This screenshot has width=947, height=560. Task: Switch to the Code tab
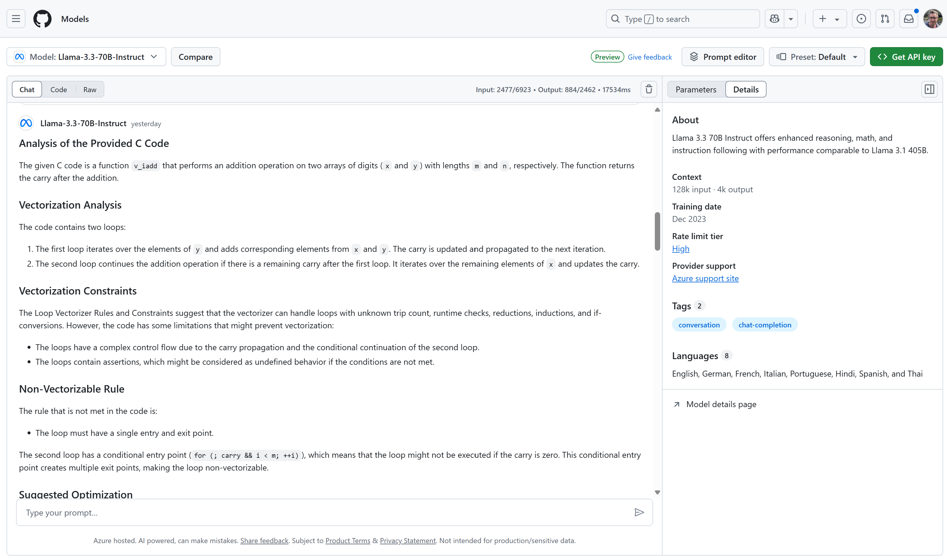coord(58,89)
